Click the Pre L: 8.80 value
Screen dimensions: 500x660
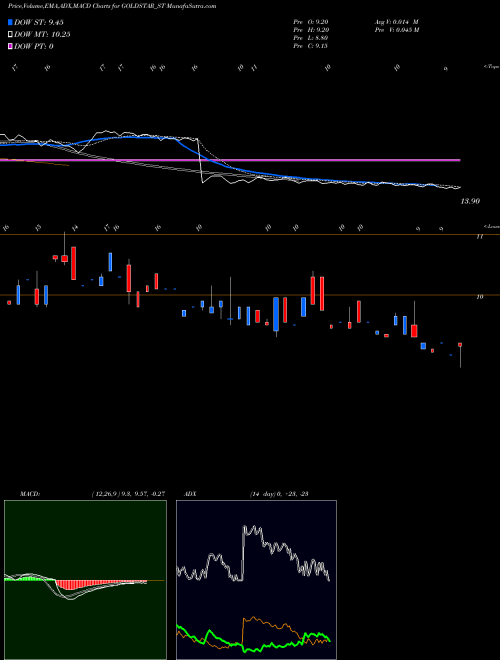coord(311,38)
